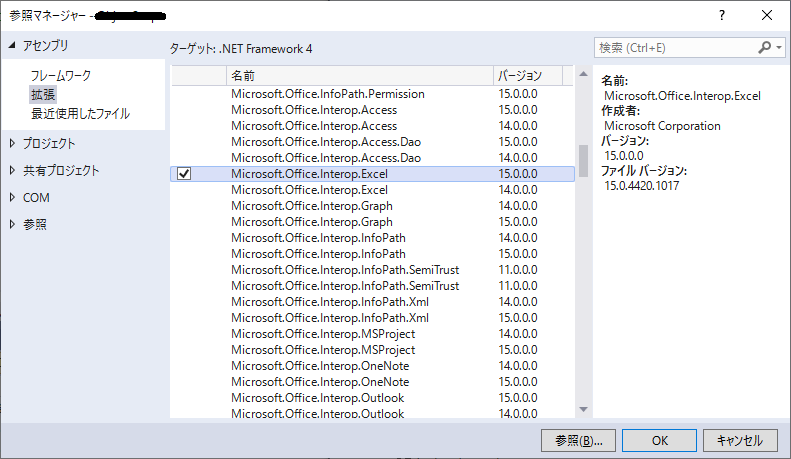
Task: Select Microsoft.Office.Interop.InfoPath.Xml version 14.0.0.0
Action: click(372, 302)
